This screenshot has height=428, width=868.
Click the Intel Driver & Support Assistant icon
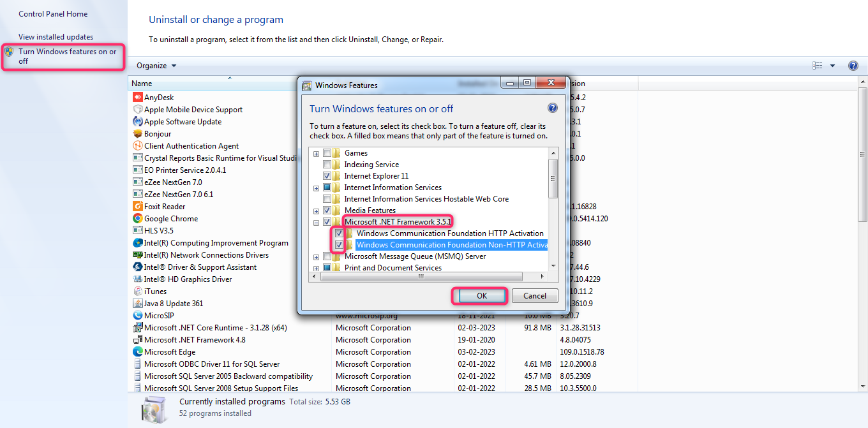coord(137,267)
